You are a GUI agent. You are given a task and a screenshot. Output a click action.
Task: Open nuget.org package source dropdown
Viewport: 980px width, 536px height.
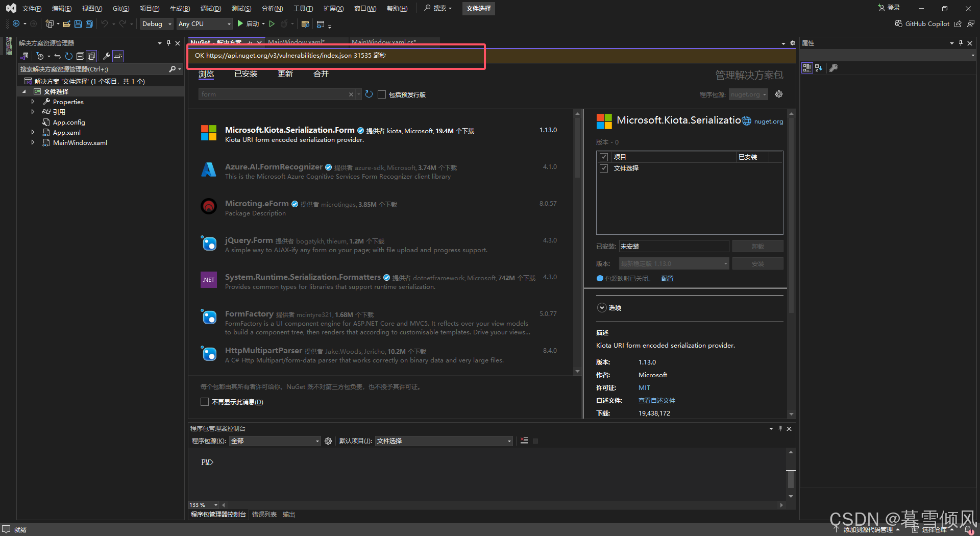point(748,94)
